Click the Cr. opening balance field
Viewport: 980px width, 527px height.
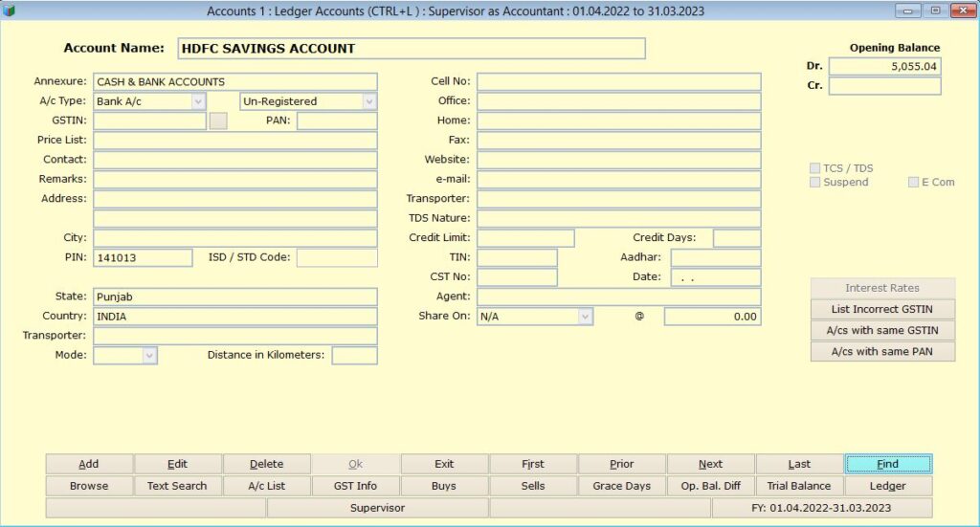(x=884, y=85)
